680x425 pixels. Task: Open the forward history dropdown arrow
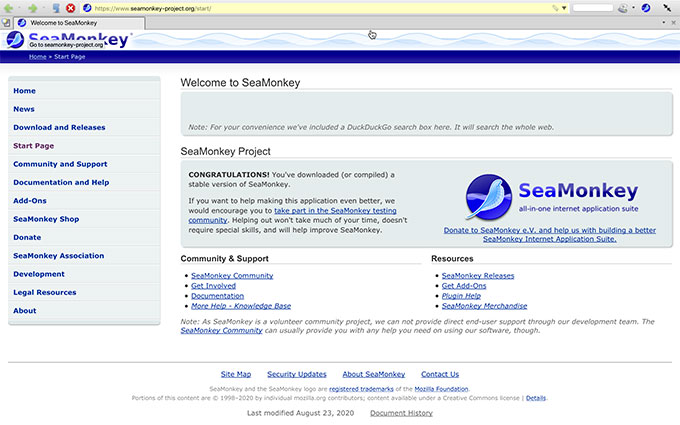[43, 8]
